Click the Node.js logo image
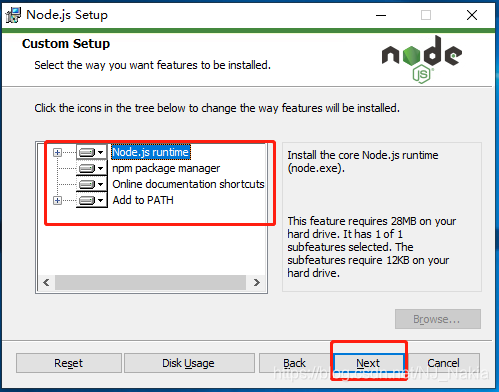This screenshot has width=499, height=392. coord(422,59)
